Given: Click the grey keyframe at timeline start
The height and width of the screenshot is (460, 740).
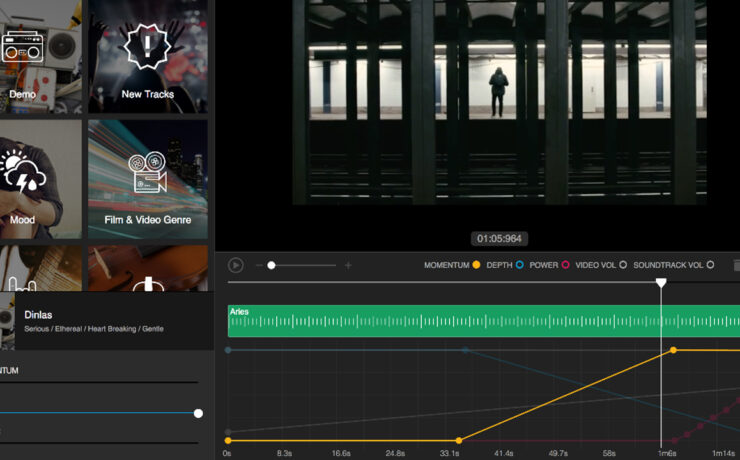Looking at the screenshot, I should click(x=228, y=432).
